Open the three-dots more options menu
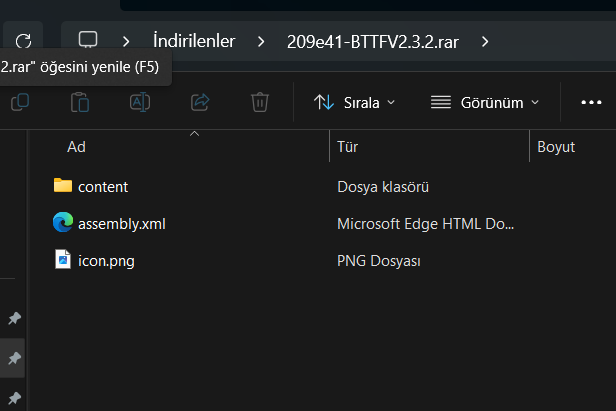Screen dimensions: 616x411 pyautogui.click(x=591, y=102)
